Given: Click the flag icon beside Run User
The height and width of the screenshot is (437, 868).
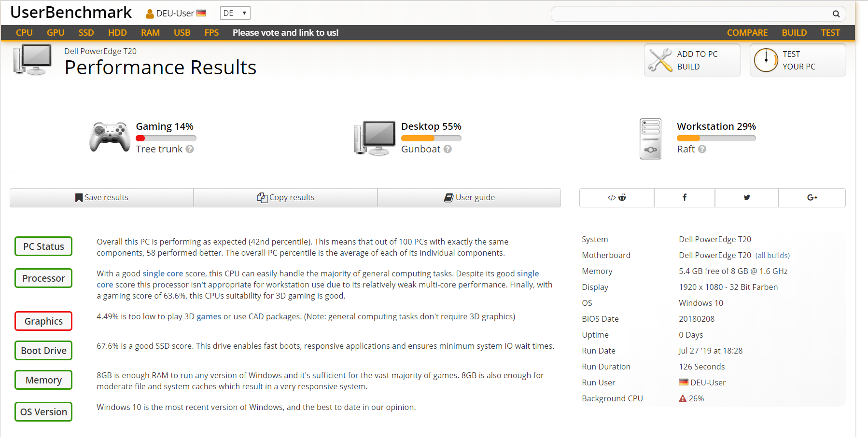Looking at the screenshot, I should (684, 382).
